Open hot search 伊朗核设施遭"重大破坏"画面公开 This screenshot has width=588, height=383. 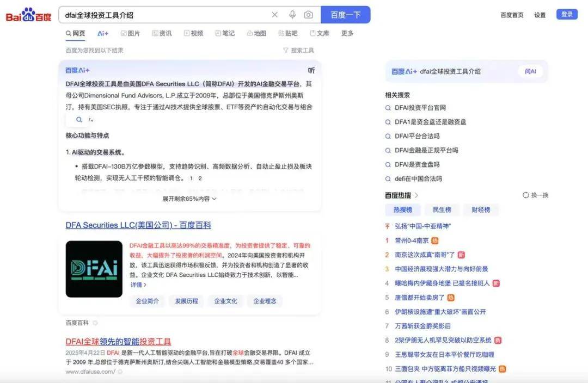[440, 311]
